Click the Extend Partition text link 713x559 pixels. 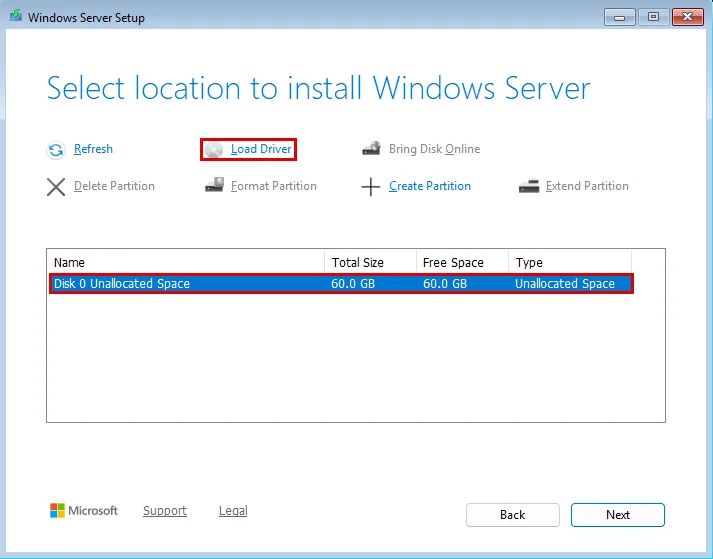587,186
